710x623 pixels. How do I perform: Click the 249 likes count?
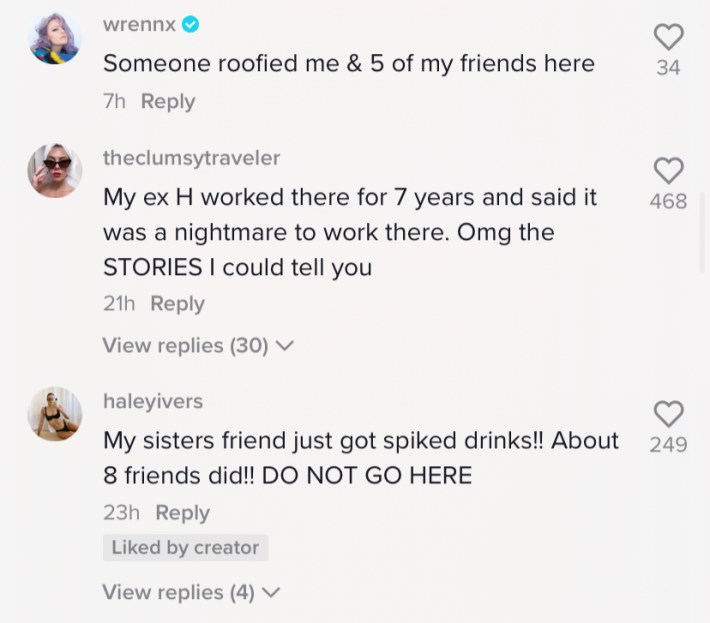(x=668, y=444)
